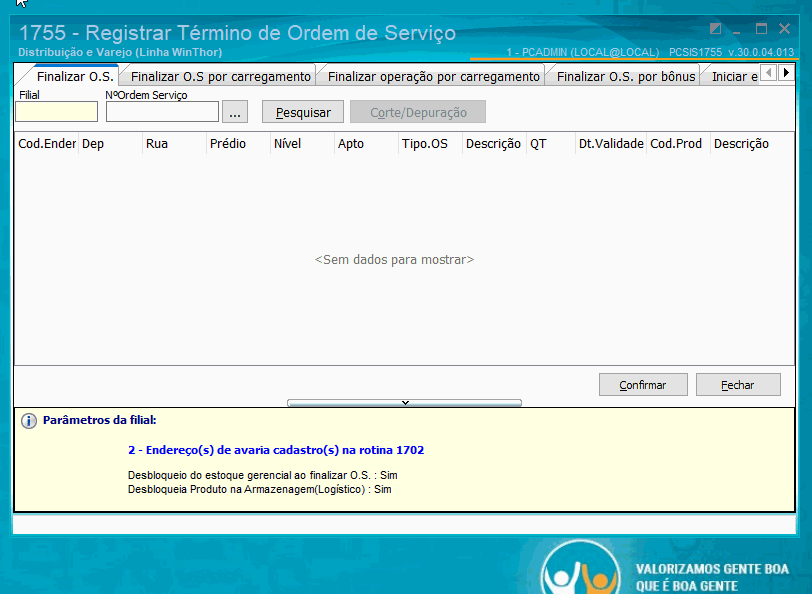
Task: Focus the Filial input field
Action: click(x=56, y=112)
